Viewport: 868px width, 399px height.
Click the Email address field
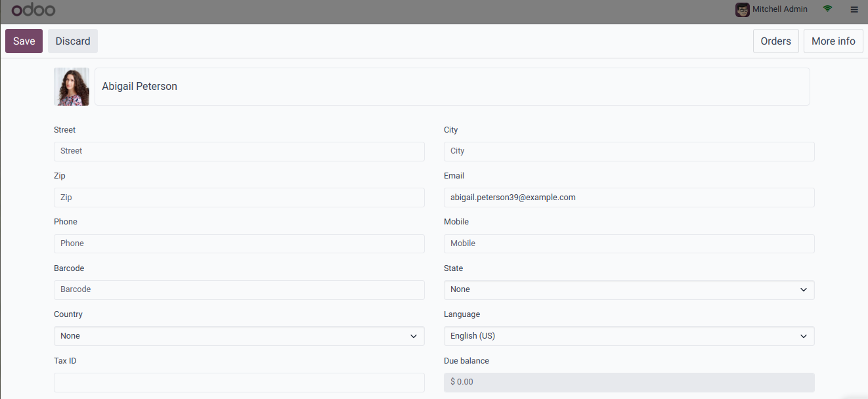click(x=629, y=198)
